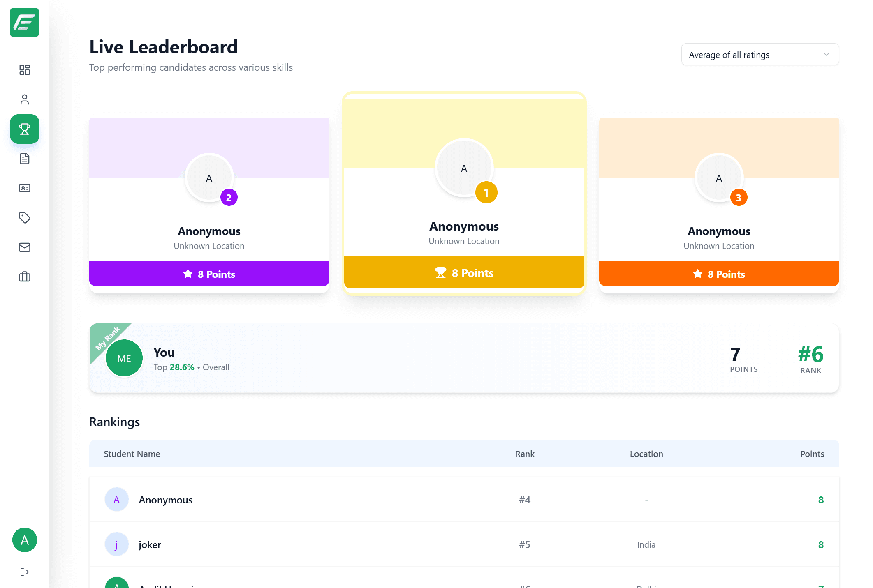Select the You My Rank card

tap(464, 358)
